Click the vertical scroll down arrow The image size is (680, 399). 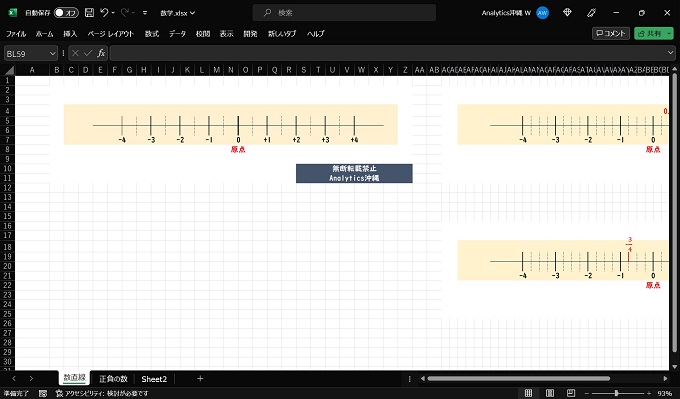pos(674,366)
